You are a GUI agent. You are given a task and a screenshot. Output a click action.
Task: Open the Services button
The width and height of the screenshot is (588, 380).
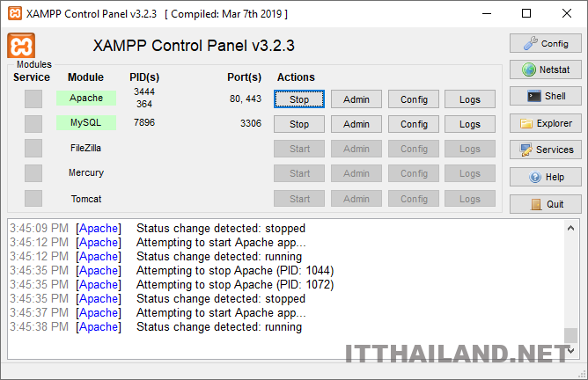pos(545,150)
